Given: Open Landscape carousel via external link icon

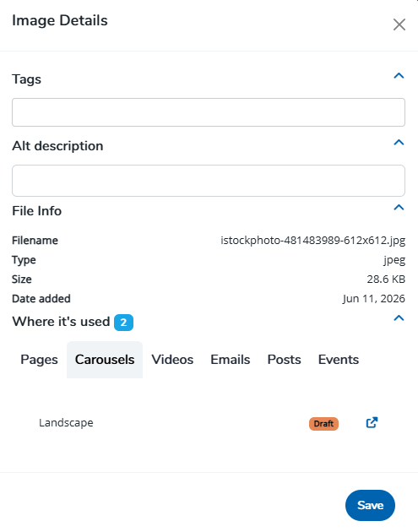Looking at the screenshot, I should click(x=372, y=422).
